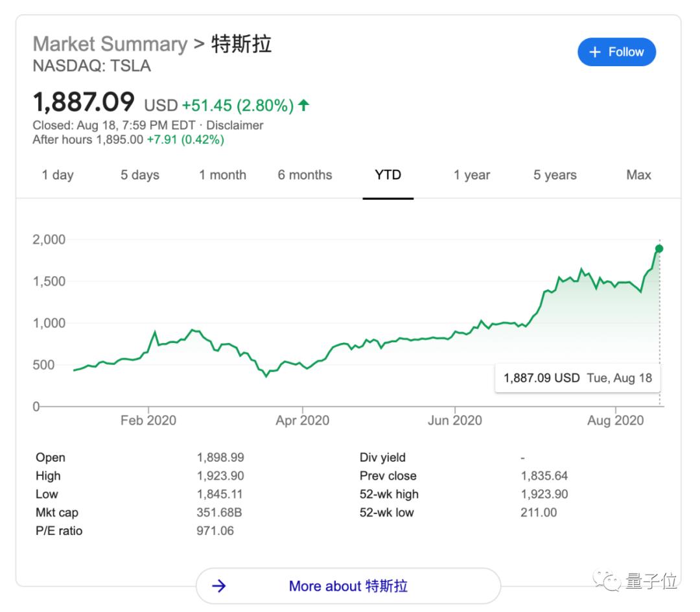Select the Max range tab
This screenshot has height=612, width=700.
(x=638, y=175)
